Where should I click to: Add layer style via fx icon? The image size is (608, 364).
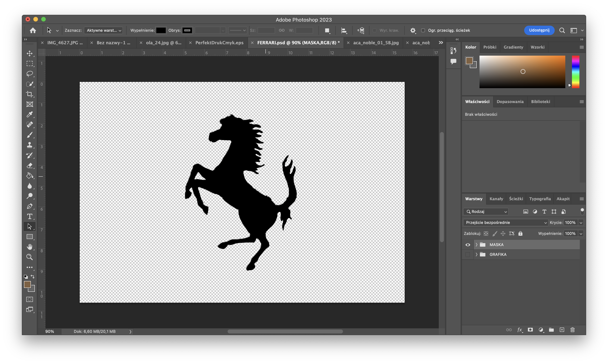pos(520,330)
